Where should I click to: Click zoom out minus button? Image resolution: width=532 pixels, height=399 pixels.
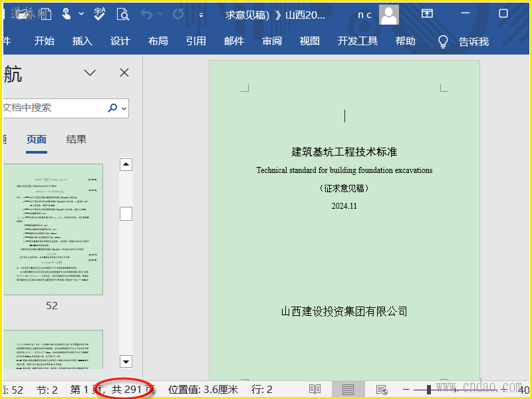(406, 390)
